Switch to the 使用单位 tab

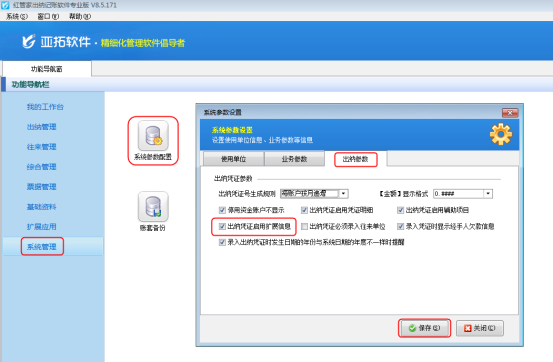[233, 159]
